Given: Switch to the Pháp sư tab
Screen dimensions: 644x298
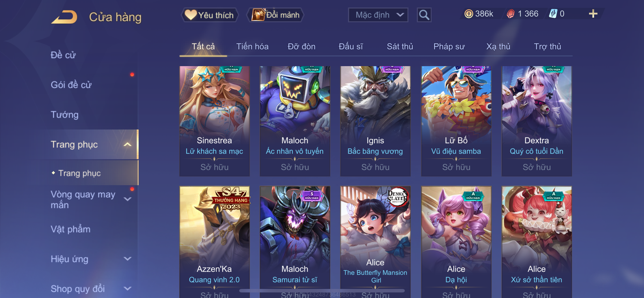Looking at the screenshot, I should (449, 47).
